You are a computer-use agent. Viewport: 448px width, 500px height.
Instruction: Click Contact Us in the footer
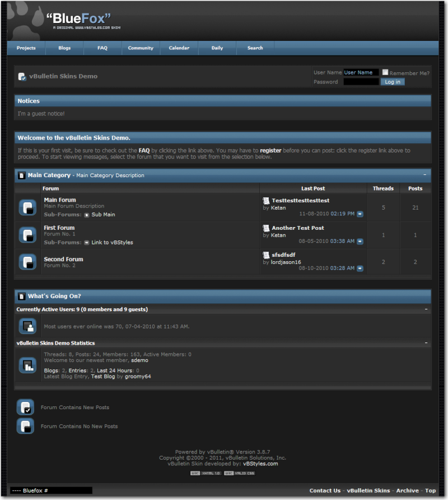click(x=325, y=491)
